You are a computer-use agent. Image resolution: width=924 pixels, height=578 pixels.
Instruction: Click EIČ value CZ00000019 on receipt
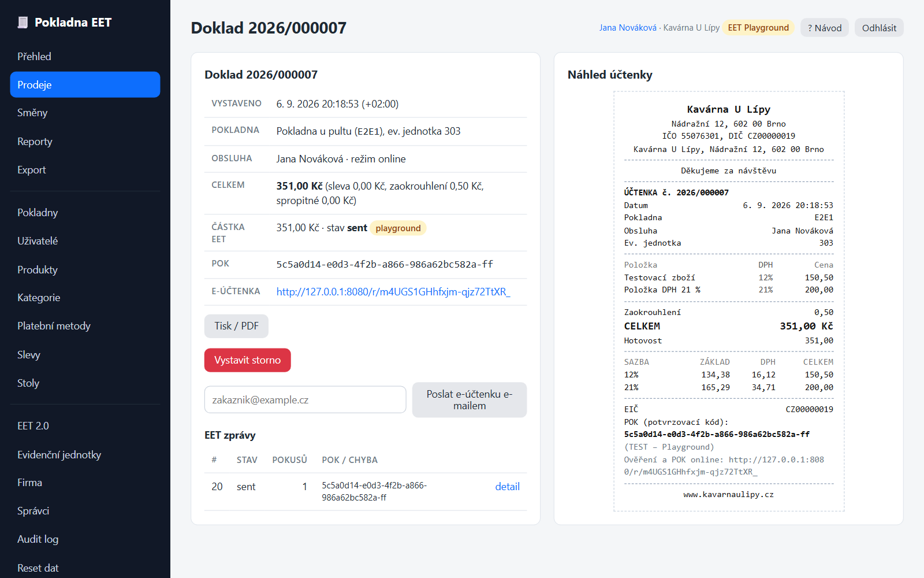tap(810, 409)
